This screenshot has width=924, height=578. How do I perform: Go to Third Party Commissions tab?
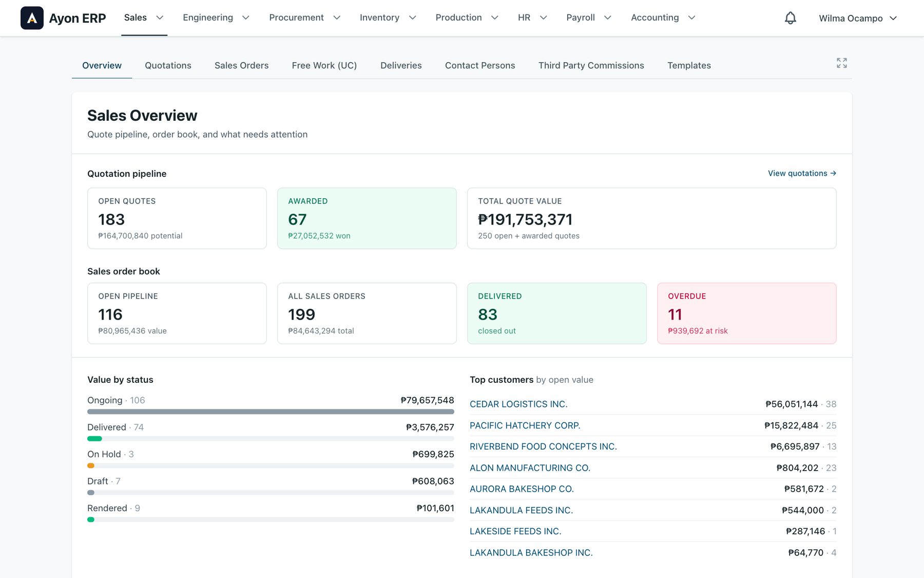tap(591, 66)
